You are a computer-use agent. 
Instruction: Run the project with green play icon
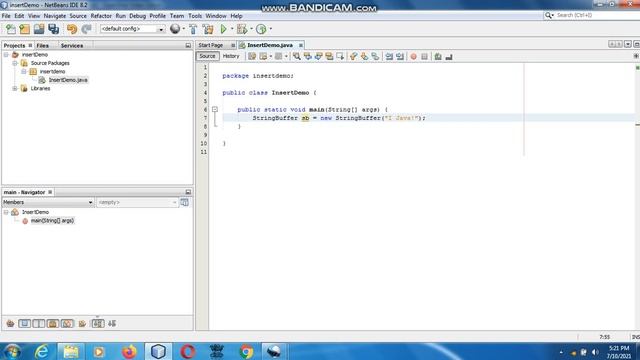(223, 29)
